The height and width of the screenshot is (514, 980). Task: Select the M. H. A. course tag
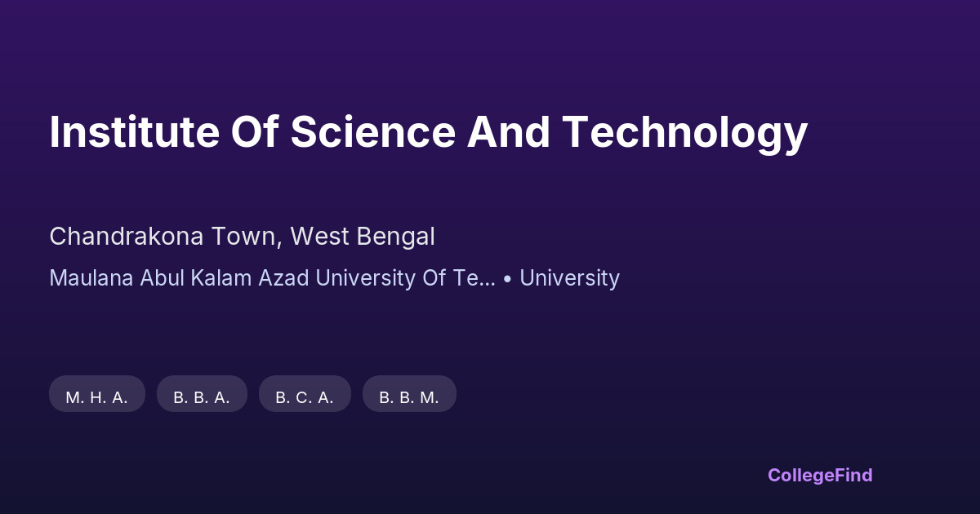(x=97, y=397)
